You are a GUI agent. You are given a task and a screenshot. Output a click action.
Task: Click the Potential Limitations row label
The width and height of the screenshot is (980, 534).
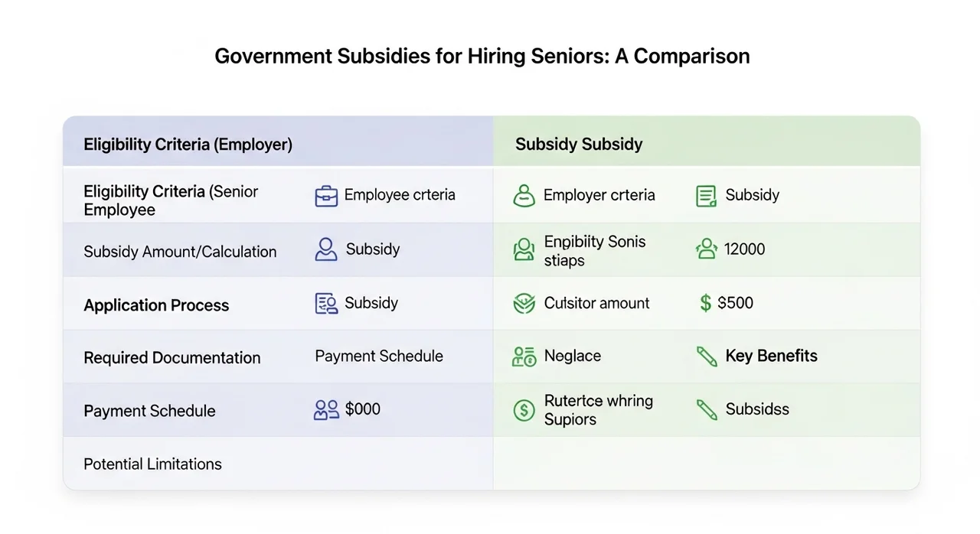(x=152, y=464)
